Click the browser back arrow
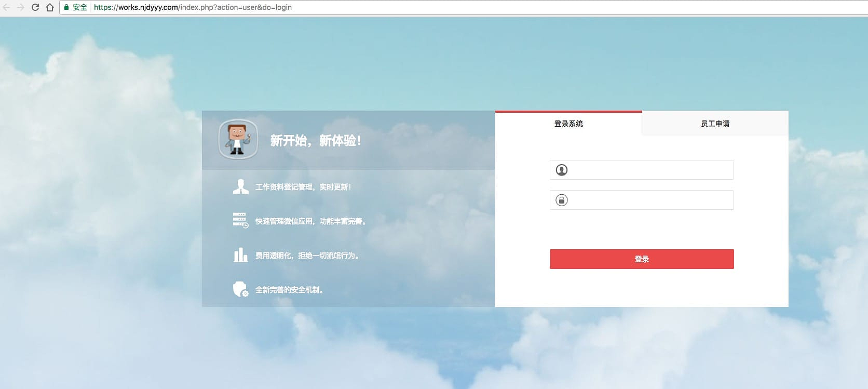 [7, 7]
